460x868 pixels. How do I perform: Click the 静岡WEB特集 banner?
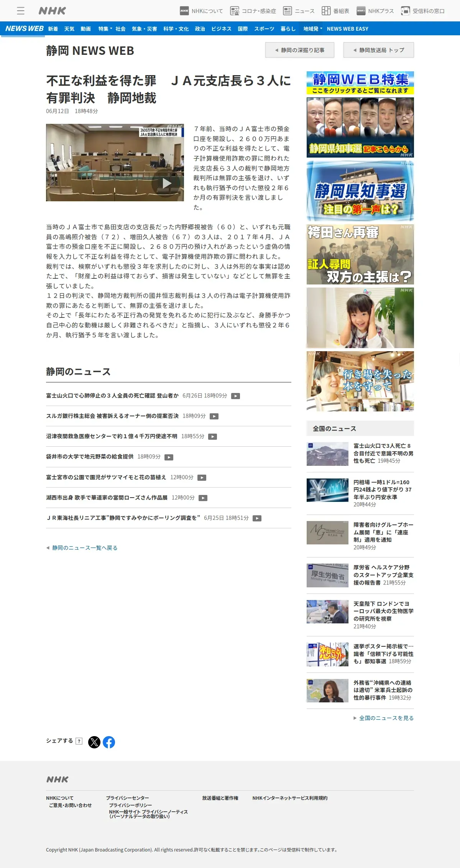point(360,83)
